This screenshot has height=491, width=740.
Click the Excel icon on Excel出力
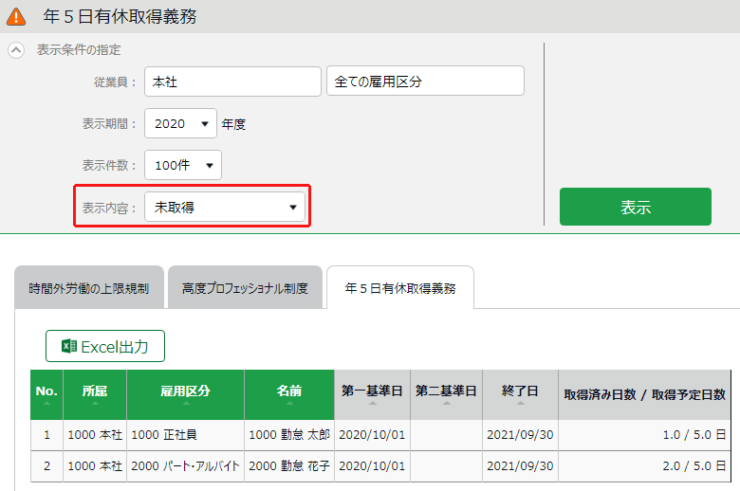coord(69,346)
